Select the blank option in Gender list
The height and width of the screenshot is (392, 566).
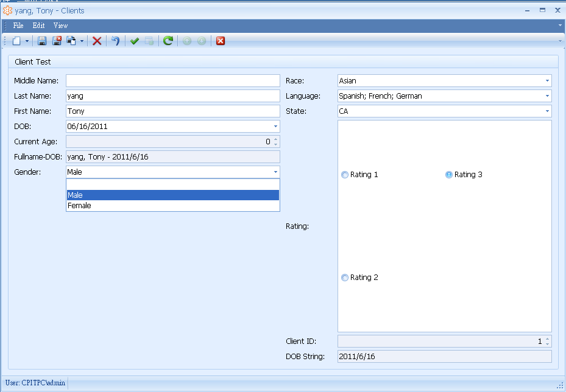coord(173,184)
